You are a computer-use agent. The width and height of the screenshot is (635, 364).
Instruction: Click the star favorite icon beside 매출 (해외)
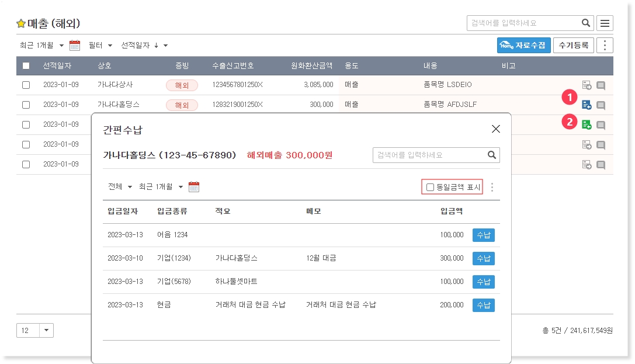click(x=21, y=24)
